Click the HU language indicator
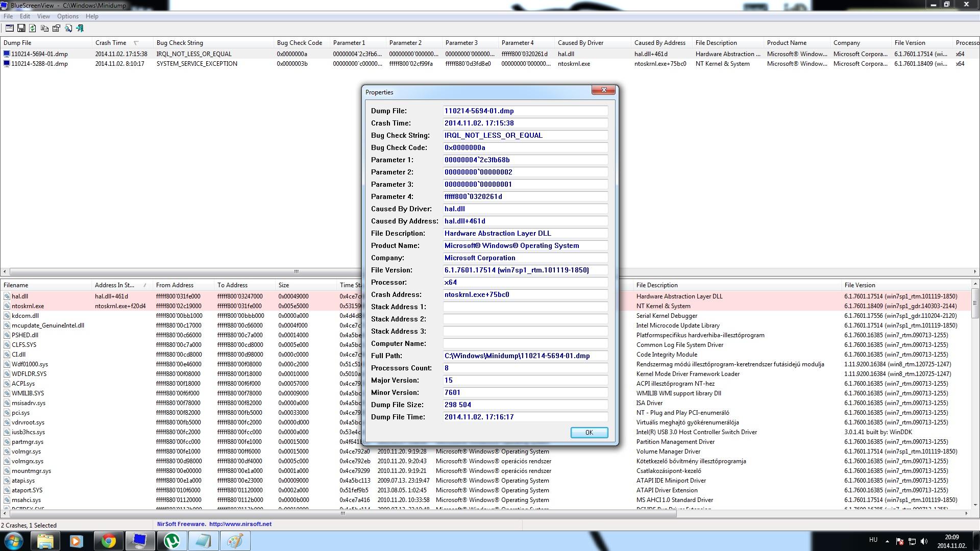Image resolution: width=980 pixels, height=551 pixels. tap(873, 540)
